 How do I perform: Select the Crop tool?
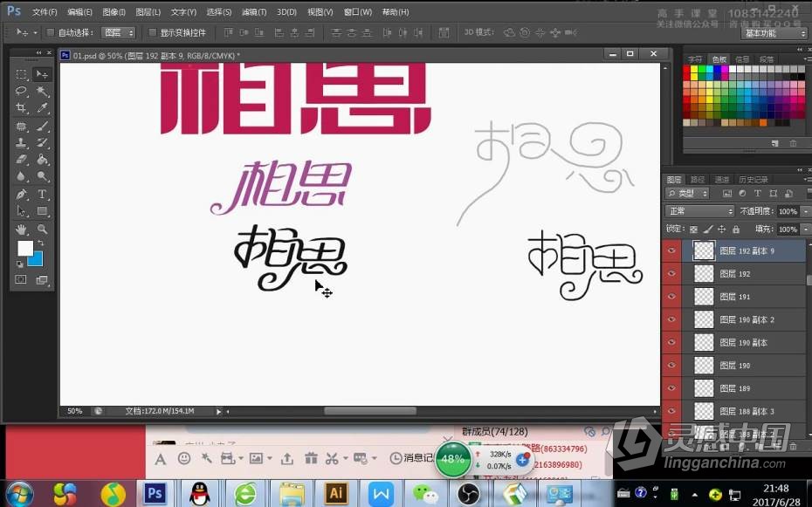click(21, 107)
